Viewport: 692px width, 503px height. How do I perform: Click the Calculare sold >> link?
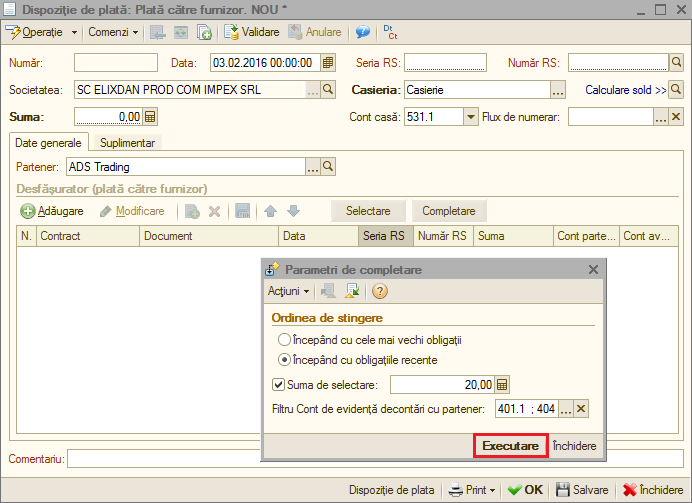click(625, 90)
